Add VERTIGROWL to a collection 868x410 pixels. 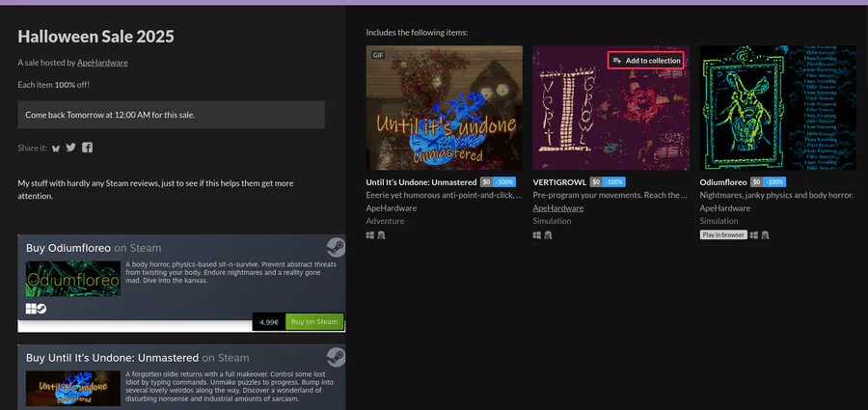point(646,61)
